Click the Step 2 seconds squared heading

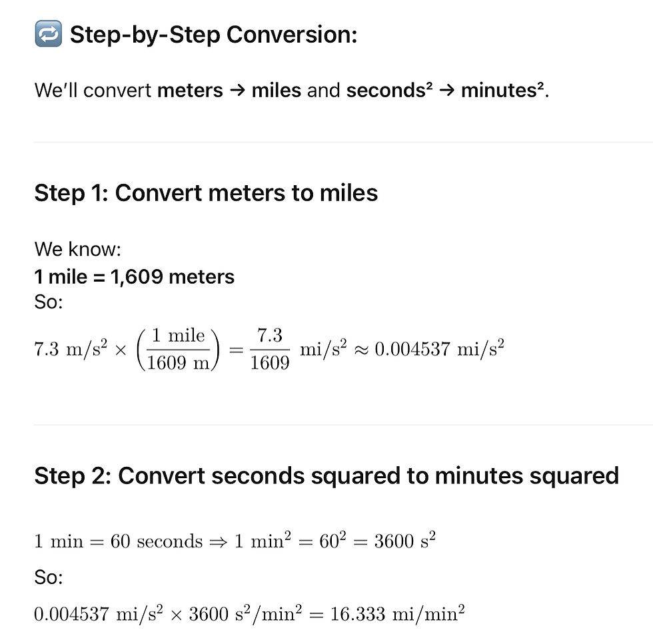(x=327, y=476)
